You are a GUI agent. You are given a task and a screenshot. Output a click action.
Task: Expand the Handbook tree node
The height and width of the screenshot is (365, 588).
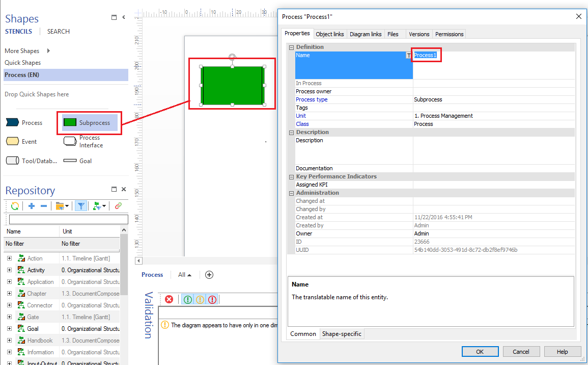(x=9, y=340)
